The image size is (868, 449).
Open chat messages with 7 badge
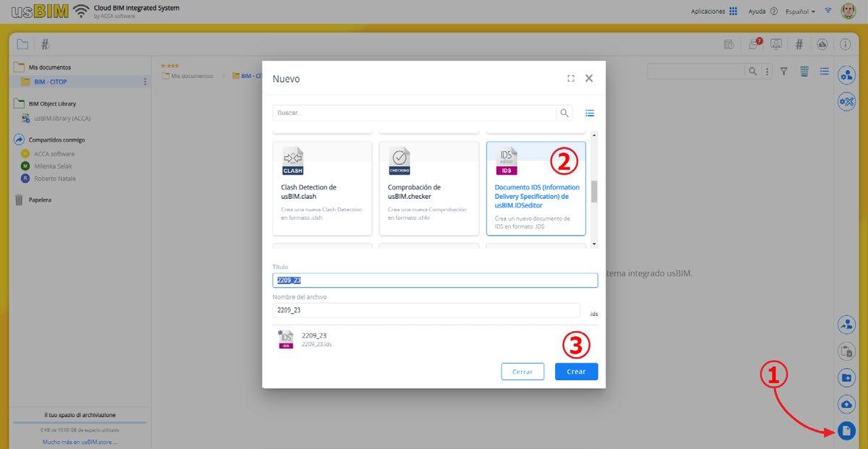pyautogui.click(x=755, y=43)
